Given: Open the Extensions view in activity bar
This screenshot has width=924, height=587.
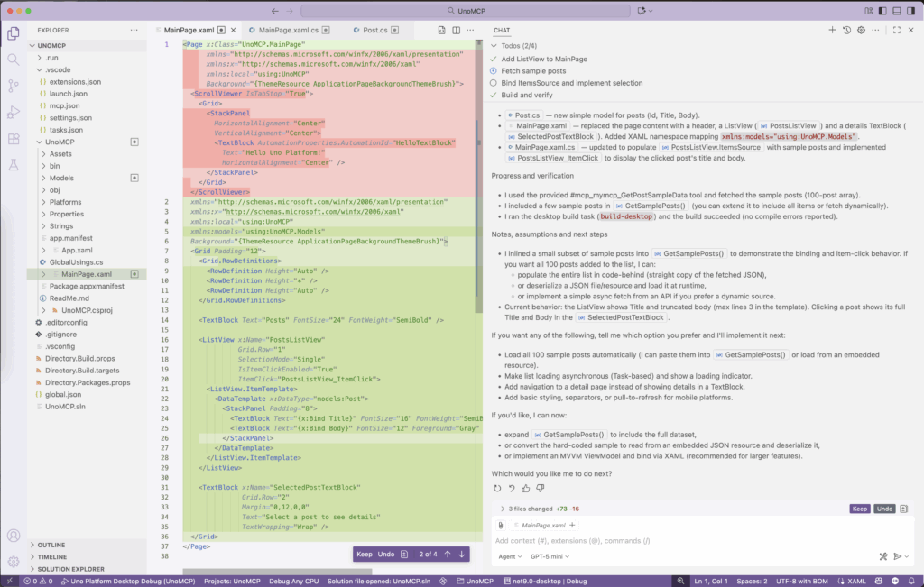Looking at the screenshot, I should pos(14,139).
